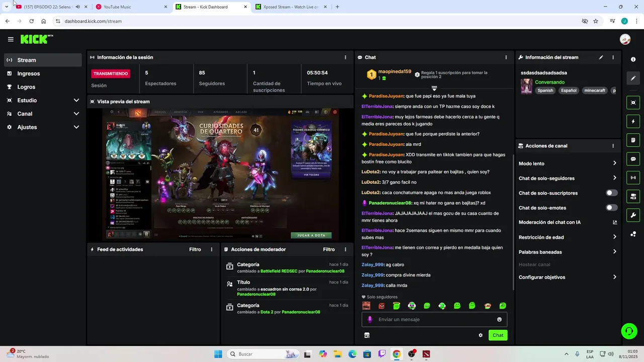Click the green support headset bubble
This screenshot has height=362, width=644.
pos(629,330)
